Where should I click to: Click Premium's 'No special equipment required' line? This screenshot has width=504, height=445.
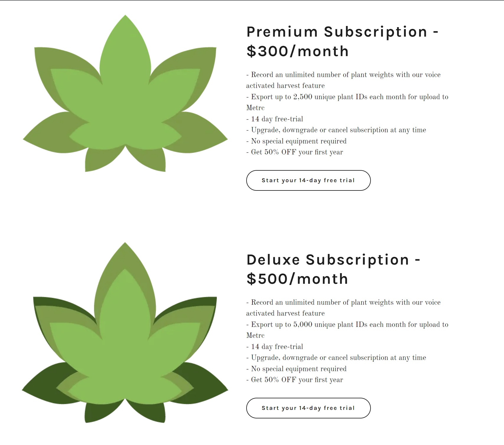(296, 141)
